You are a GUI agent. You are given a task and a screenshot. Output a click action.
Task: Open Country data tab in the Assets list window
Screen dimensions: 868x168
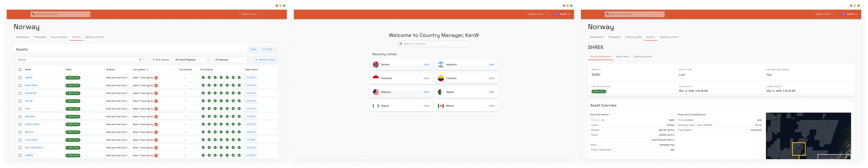click(x=59, y=37)
